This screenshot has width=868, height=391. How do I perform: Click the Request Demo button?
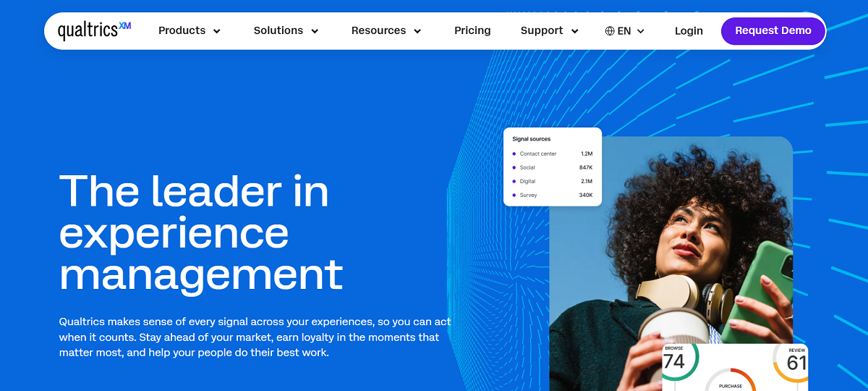point(773,30)
